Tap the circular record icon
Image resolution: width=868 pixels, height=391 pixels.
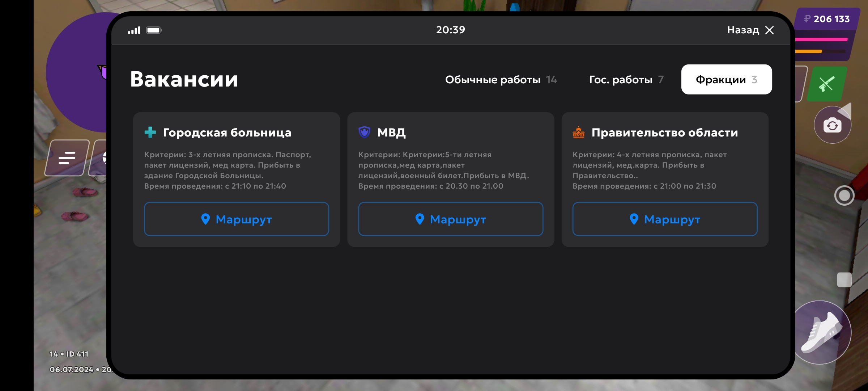pyautogui.click(x=844, y=195)
